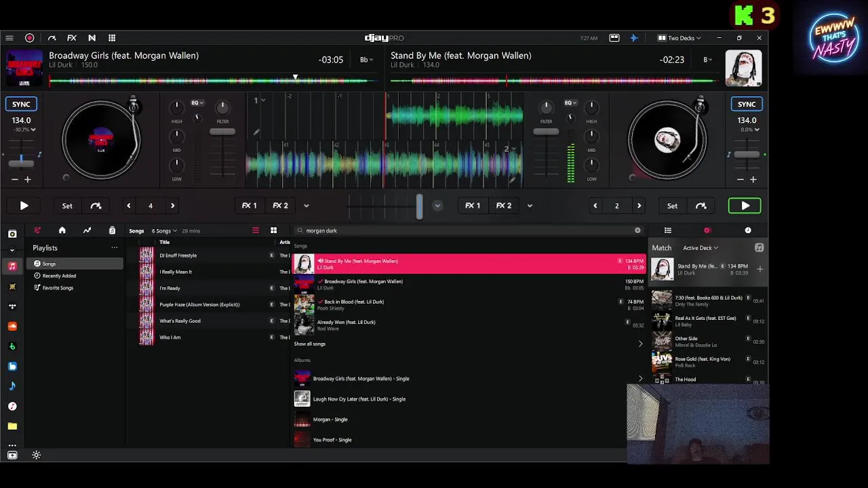Open the charts trending icon in library
This screenshot has width=868, height=488.
(87, 230)
